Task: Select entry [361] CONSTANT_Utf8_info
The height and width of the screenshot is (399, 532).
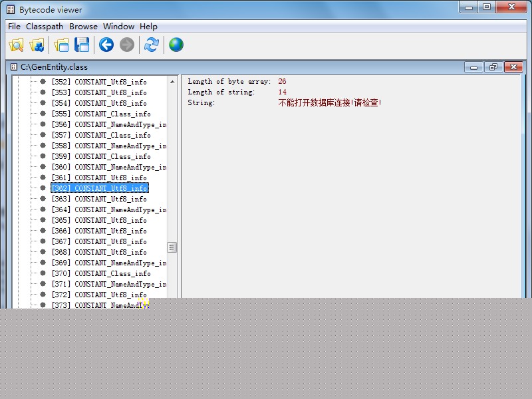Action: point(99,178)
